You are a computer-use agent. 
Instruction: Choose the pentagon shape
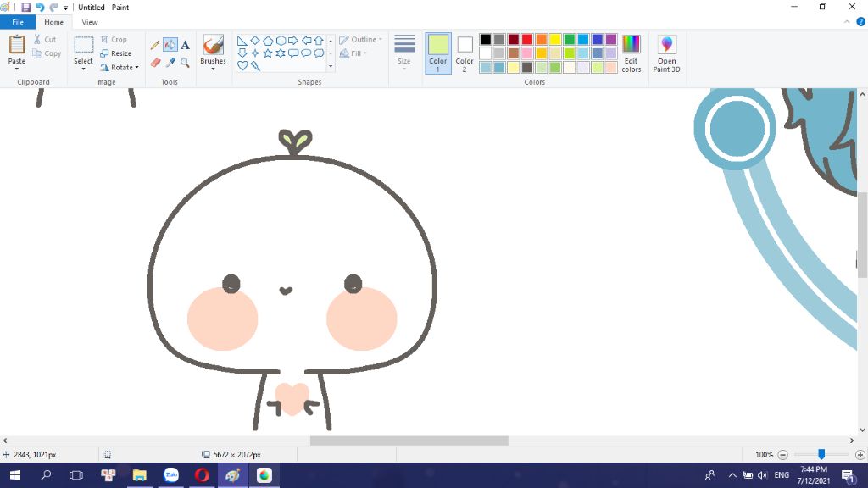(268, 41)
